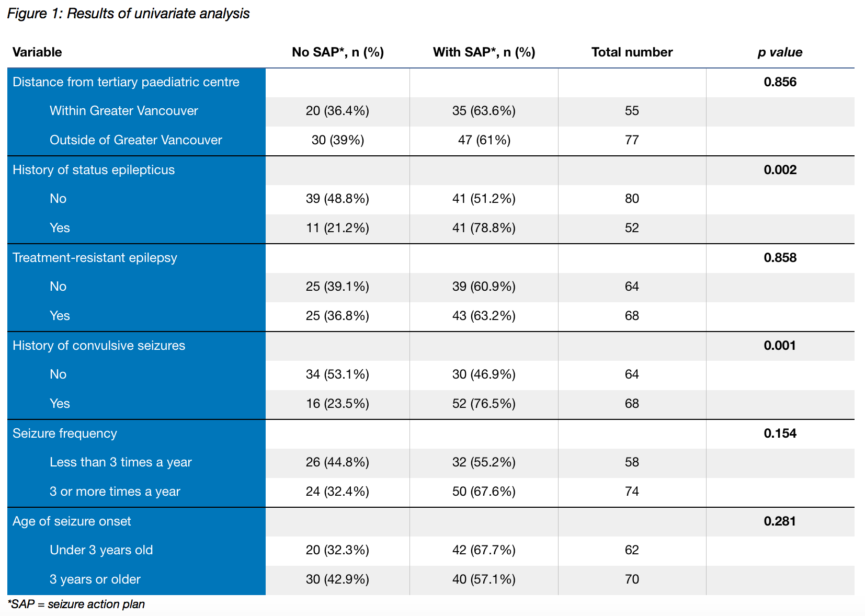865x616 pixels.
Task: Click the Figure 1 caption title
Action: 128,14
